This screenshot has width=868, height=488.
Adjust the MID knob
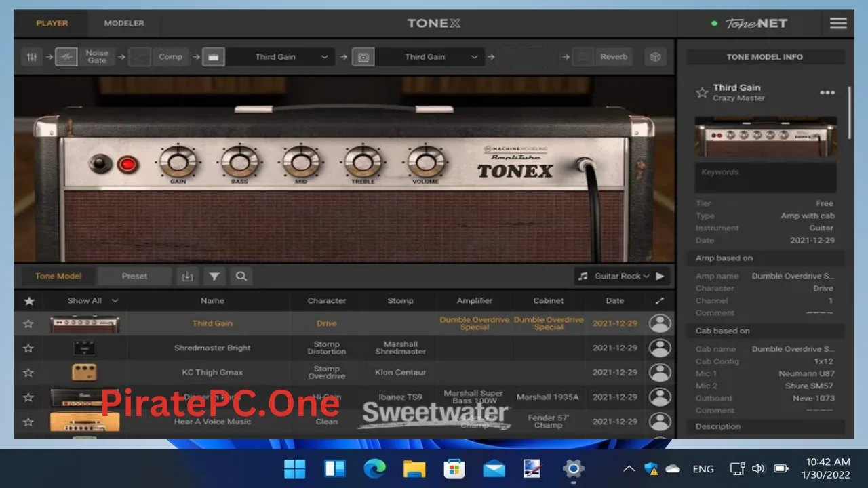coord(301,163)
